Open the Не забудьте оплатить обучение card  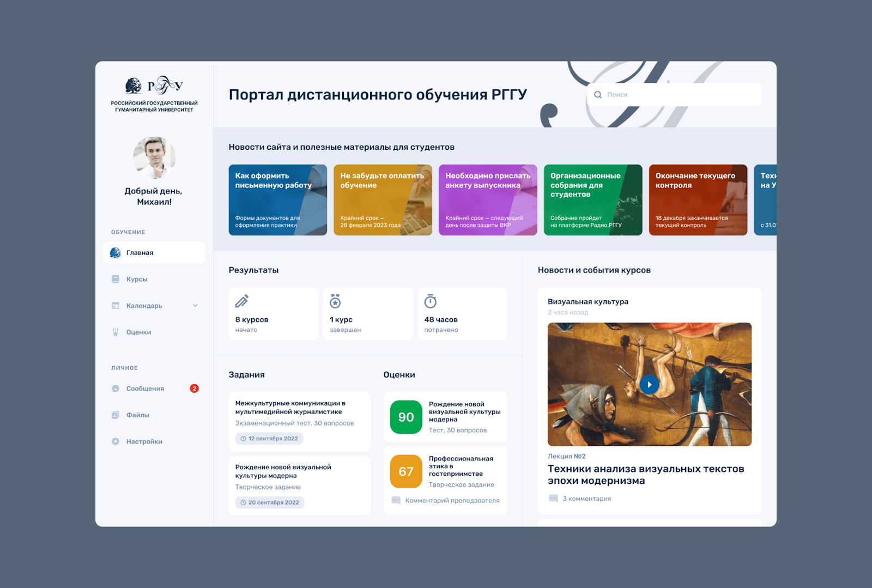pos(383,200)
